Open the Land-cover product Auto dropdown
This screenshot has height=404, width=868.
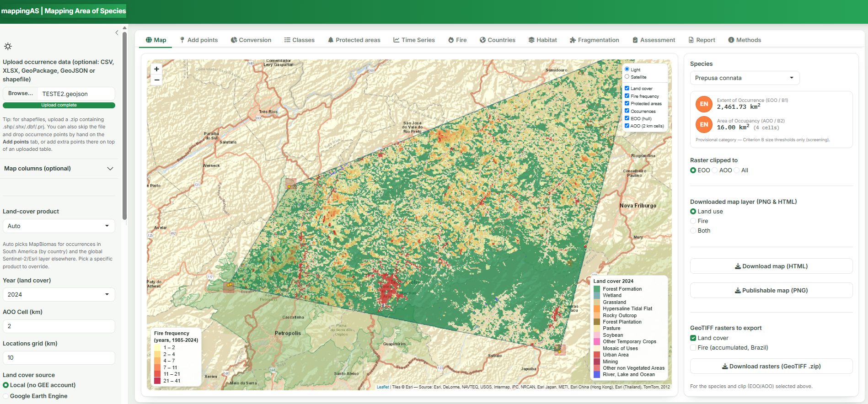click(59, 226)
